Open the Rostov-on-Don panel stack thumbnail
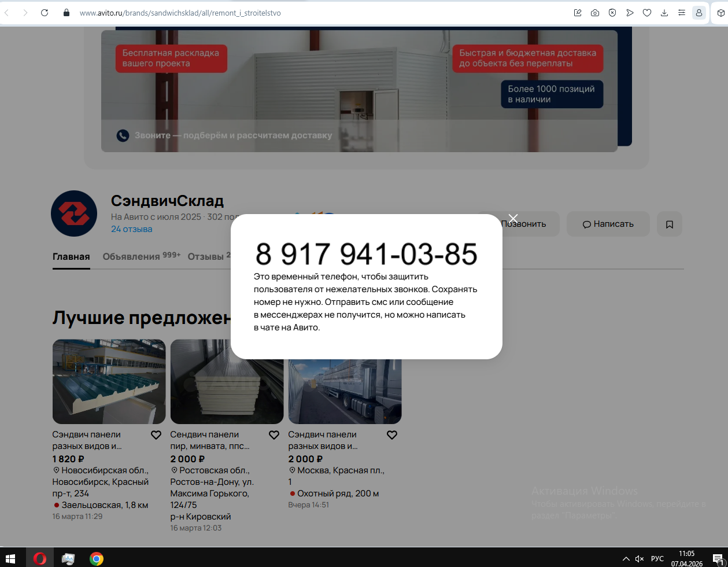This screenshot has height=567, width=728. (x=227, y=381)
